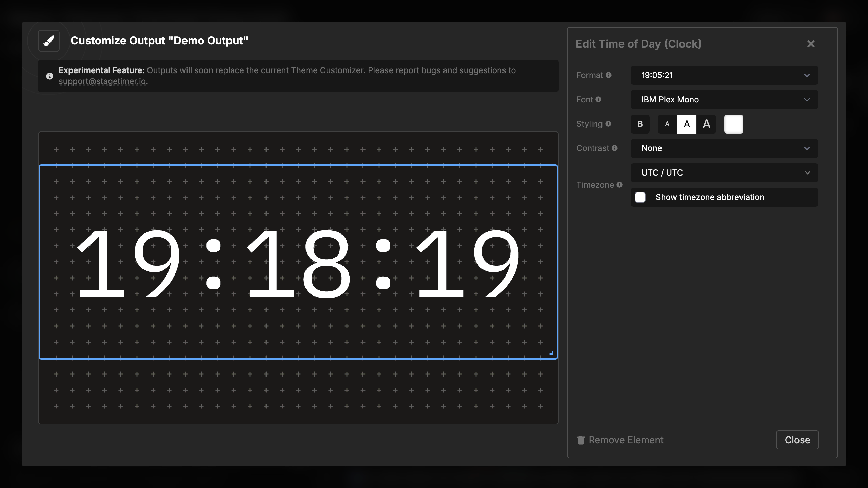This screenshot has width=868, height=488.
Task: Open the IBM Plex Mono font dropdown
Action: tap(724, 99)
